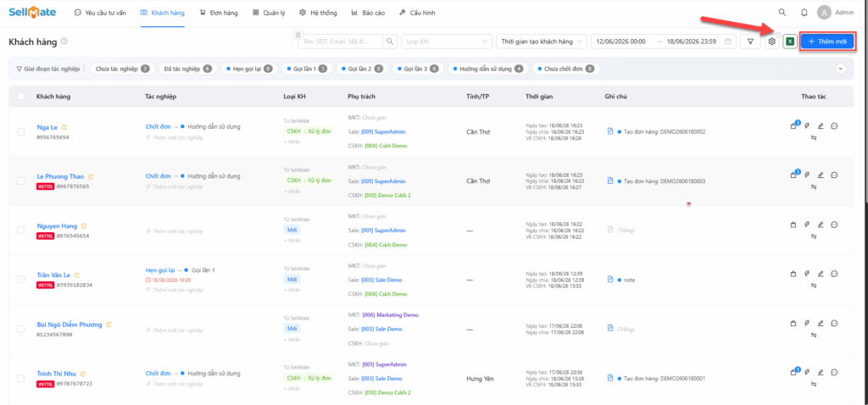868x405 pixels.
Task: Filter by Hướng dẫn sử dụng stage chip
Action: (x=487, y=69)
